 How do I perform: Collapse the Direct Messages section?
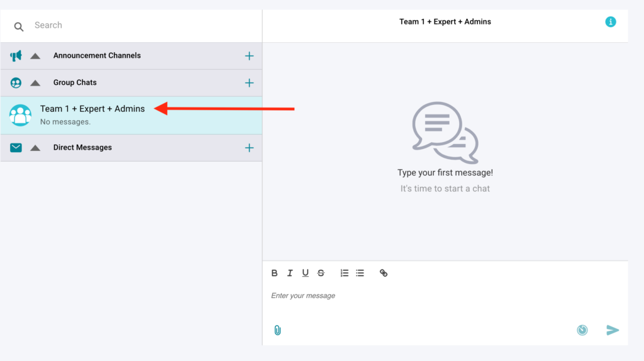[x=35, y=148]
